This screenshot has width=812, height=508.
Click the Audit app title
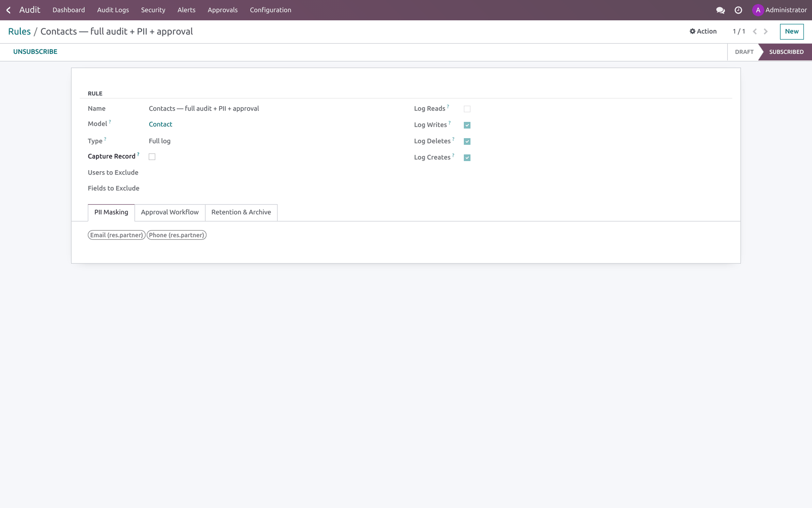pos(29,10)
